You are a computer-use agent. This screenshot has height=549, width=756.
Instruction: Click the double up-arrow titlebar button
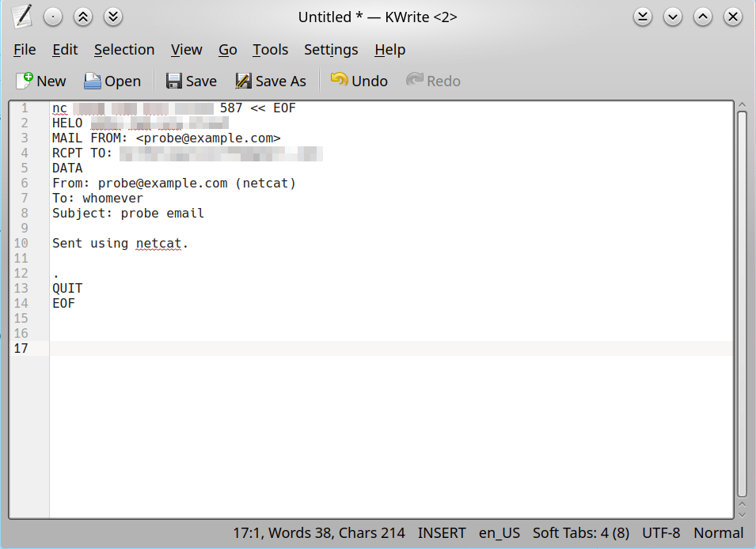click(x=83, y=17)
